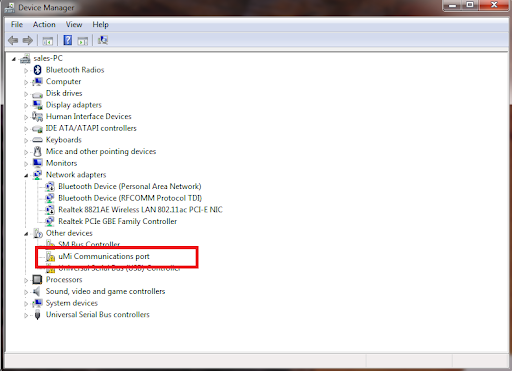Viewport: 512px width, 371px height.
Task: Click the Forward arrow toolbar icon
Action: point(28,41)
